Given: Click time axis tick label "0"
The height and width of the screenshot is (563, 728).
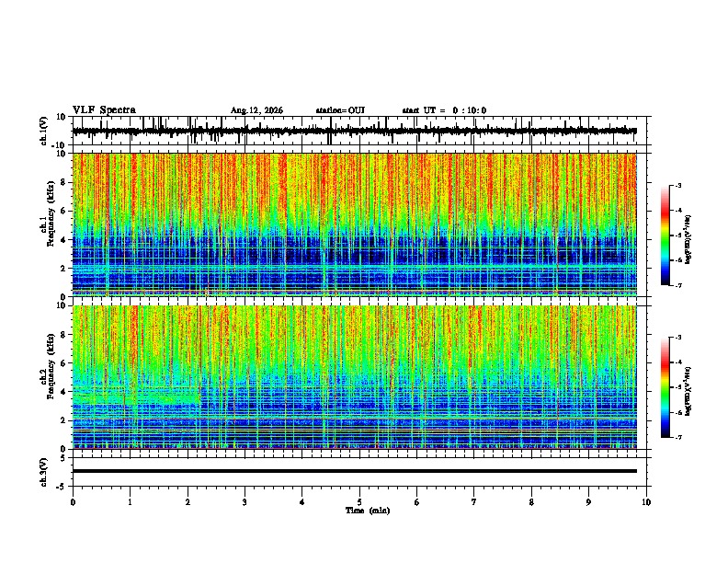Looking at the screenshot, I should point(73,502).
